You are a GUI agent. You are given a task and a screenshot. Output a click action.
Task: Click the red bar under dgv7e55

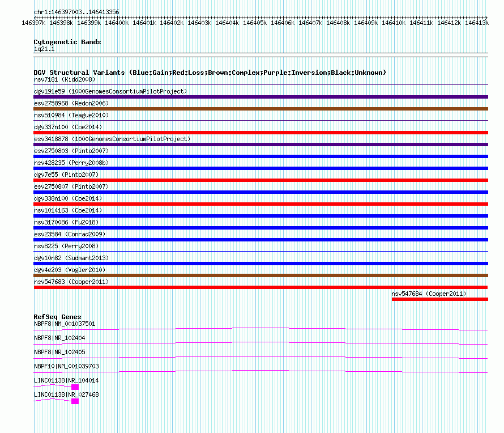pyautogui.click(x=260, y=180)
